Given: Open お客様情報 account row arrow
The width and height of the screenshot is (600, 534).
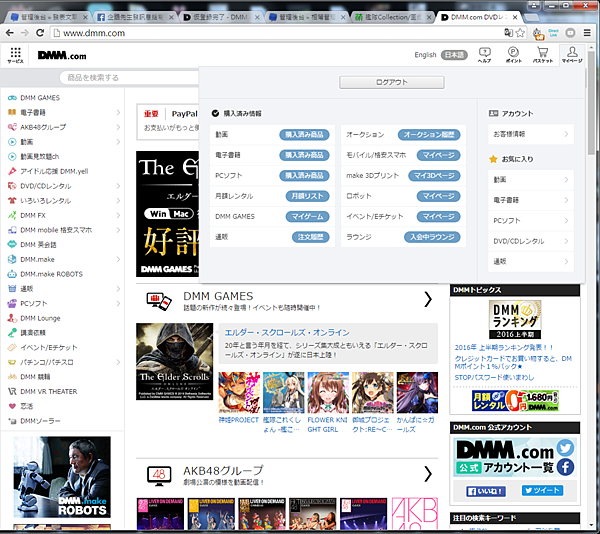Looking at the screenshot, I should pos(566,134).
